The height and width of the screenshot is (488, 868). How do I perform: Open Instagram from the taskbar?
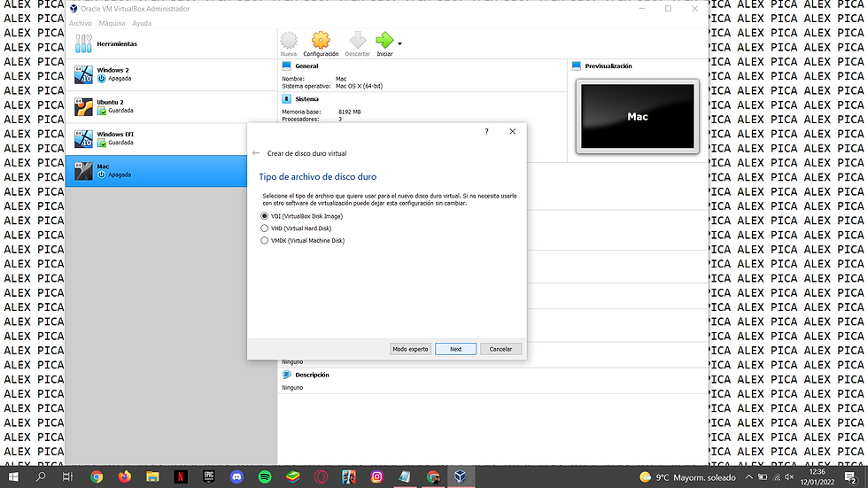point(376,477)
